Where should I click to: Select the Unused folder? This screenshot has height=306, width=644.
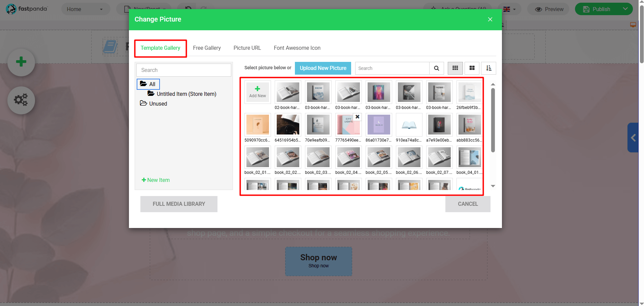point(158,104)
